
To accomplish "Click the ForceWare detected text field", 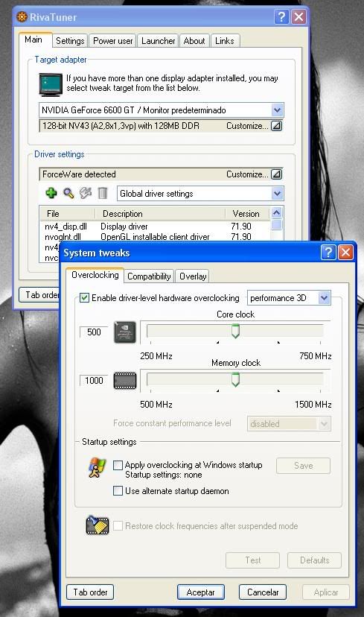I will (162, 174).
